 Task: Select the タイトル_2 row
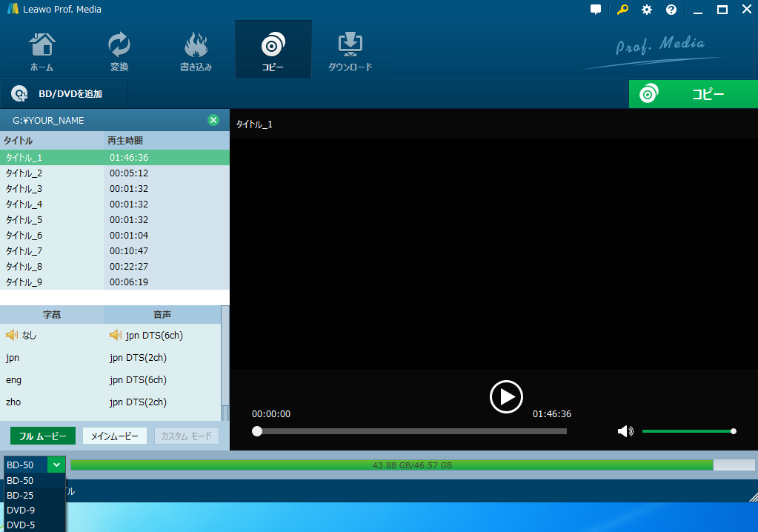click(115, 173)
